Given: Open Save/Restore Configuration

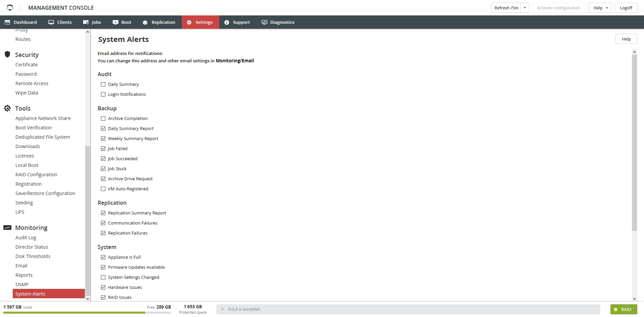Looking at the screenshot, I should [45, 193].
